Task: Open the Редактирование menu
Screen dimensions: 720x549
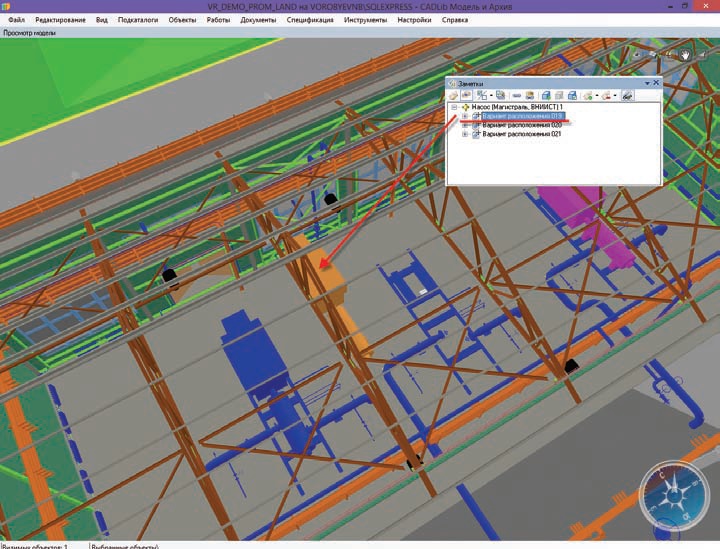Action: (60, 20)
